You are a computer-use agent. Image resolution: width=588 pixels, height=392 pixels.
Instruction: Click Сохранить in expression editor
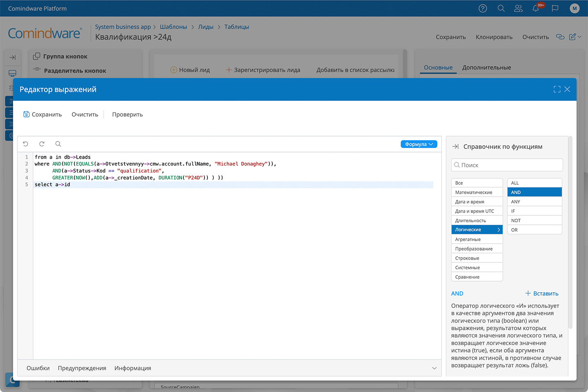pos(42,114)
